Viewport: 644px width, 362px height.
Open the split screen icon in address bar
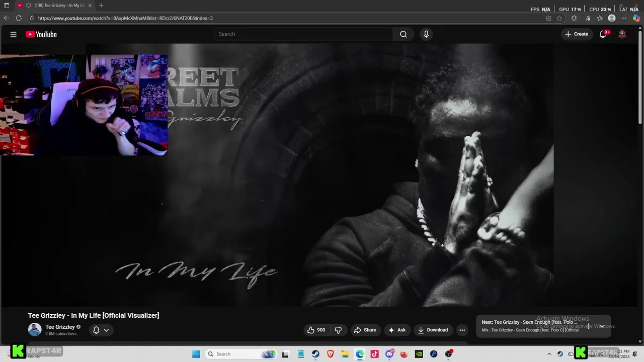pos(548,18)
